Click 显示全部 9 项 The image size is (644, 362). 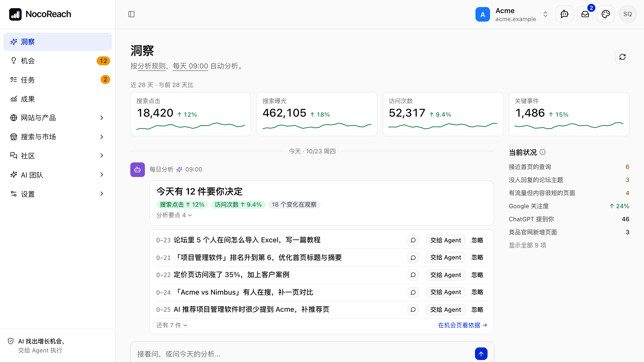(x=528, y=245)
